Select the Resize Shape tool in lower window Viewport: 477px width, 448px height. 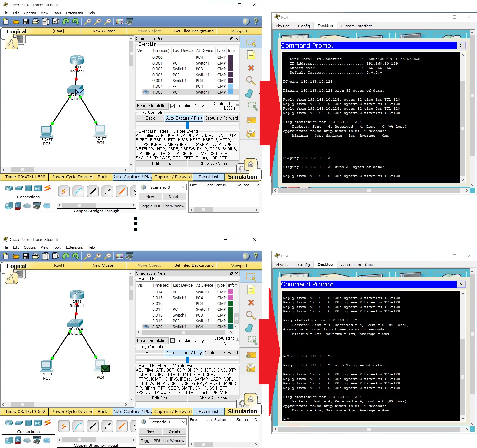tap(252, 341)
